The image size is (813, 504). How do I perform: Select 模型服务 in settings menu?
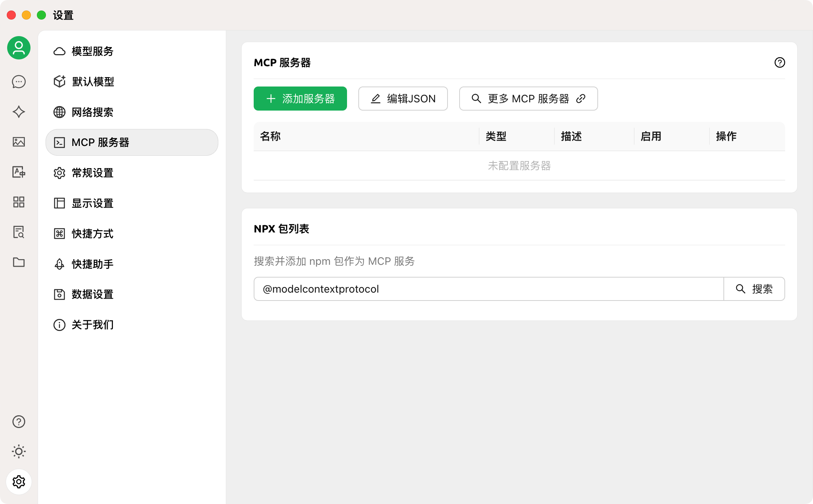(93, 51)
